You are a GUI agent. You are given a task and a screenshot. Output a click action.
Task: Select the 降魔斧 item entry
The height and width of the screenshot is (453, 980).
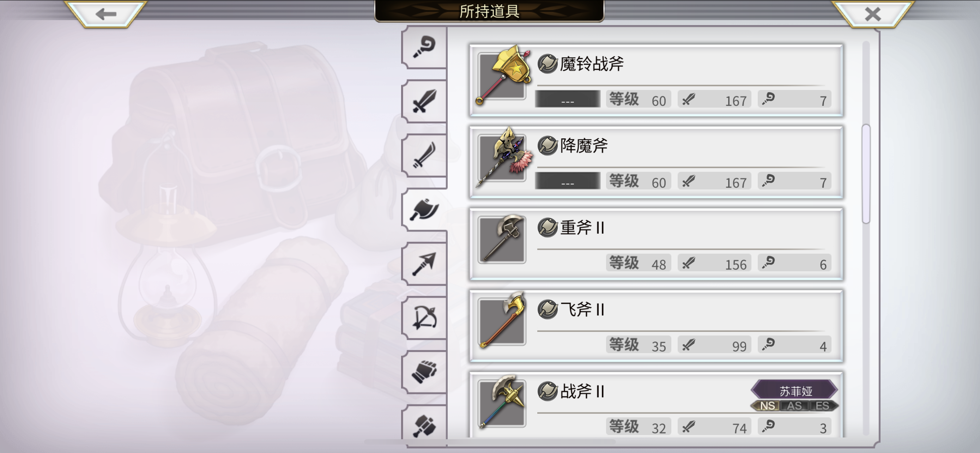click(656, 162)
